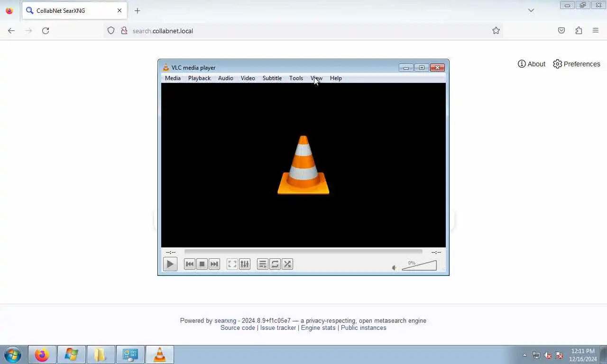Click the taskbar clock showing 12:11 PM

click(x=583, y=355)
